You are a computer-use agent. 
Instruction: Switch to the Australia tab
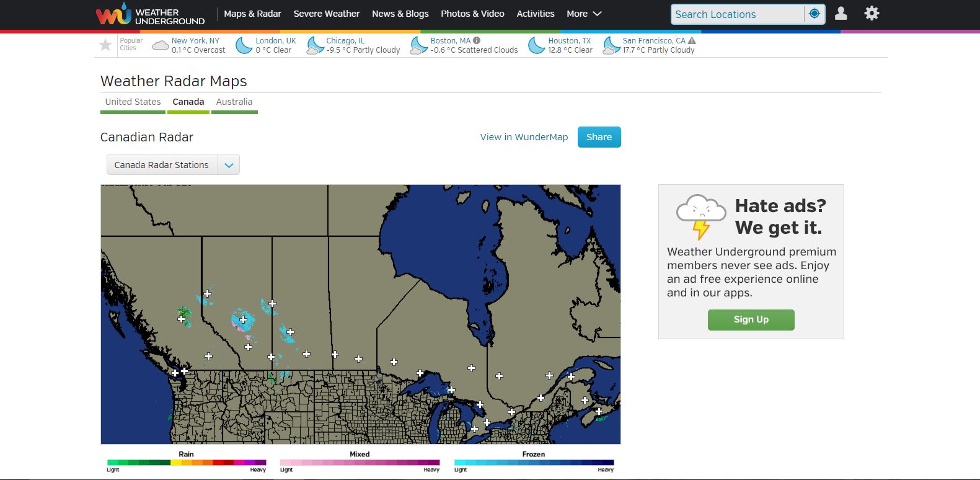pos(234,102)
